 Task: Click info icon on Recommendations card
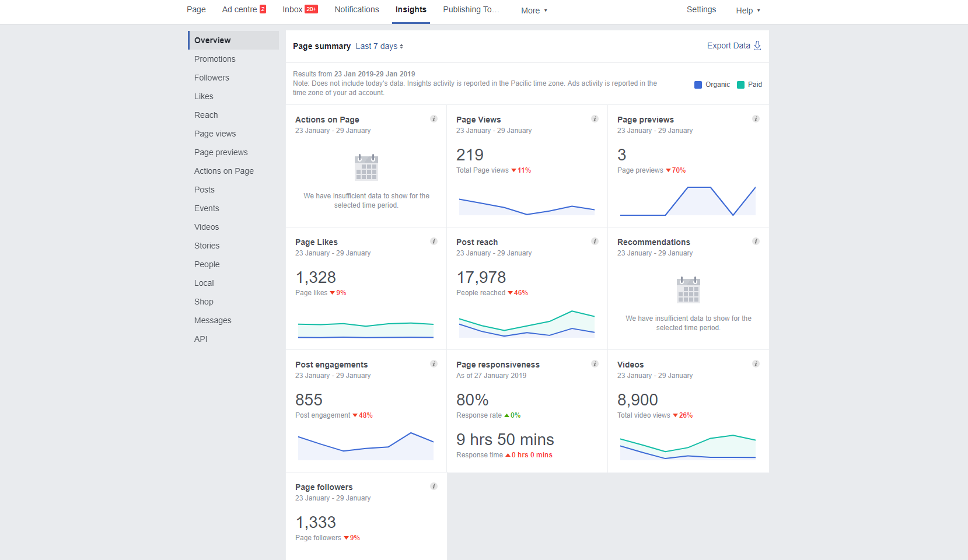click(x=756, y=242)
